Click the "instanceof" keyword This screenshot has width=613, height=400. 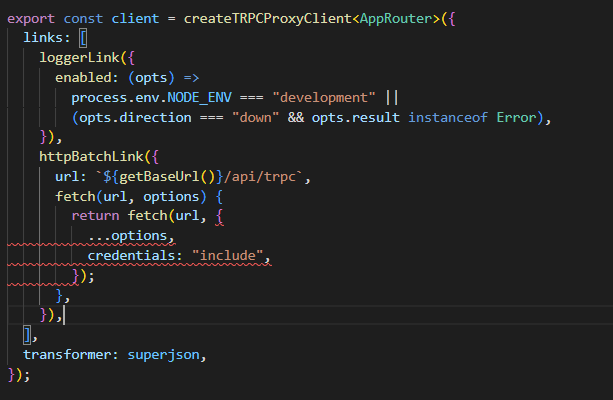click(448, 117)
